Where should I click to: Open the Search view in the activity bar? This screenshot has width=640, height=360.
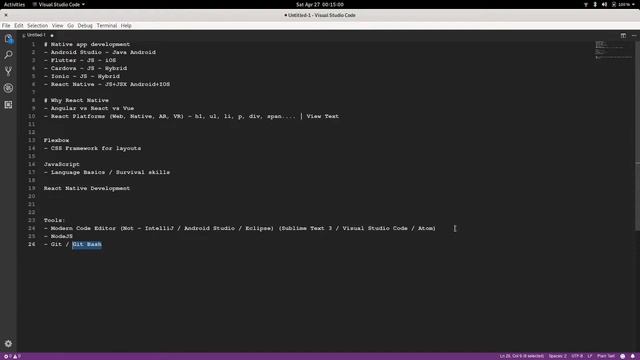tap(9, 55)
